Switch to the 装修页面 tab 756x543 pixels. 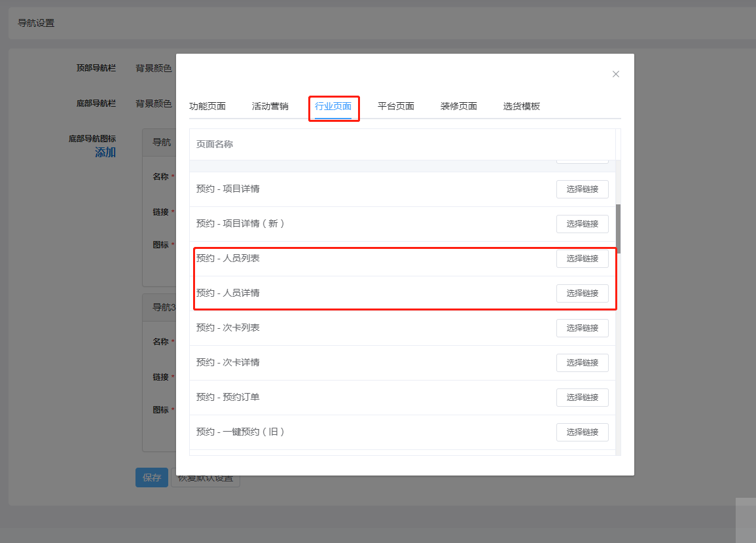coord(459,106)
